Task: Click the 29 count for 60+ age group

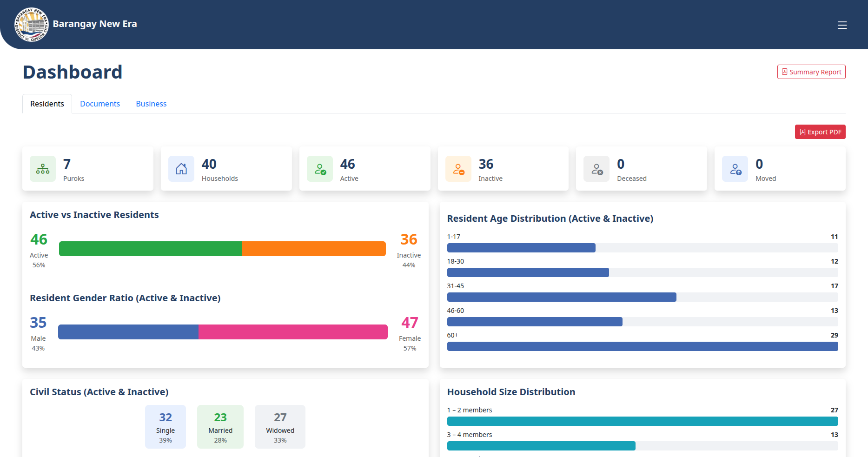Action: (835, 335)
